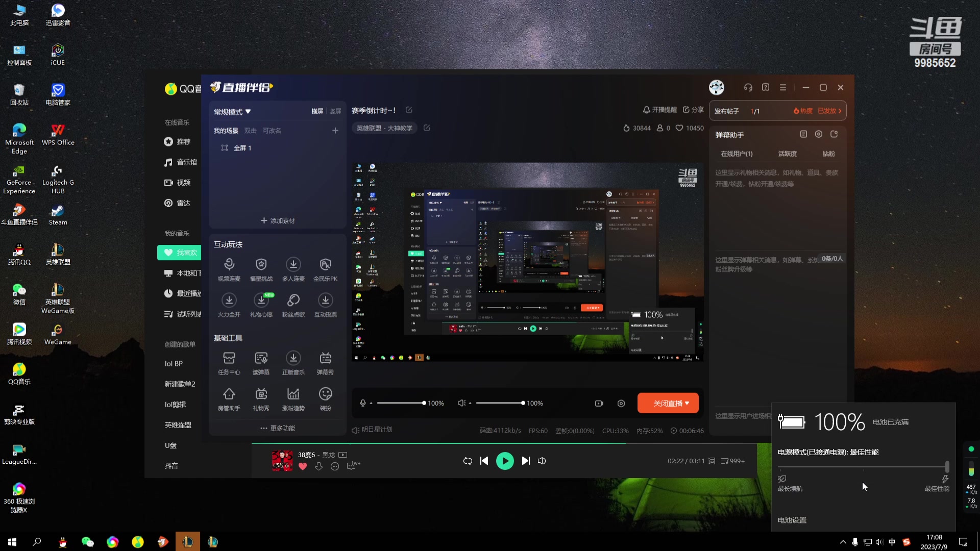
Task: Adjust the power mode performance slider
Action: click(863, 466)
